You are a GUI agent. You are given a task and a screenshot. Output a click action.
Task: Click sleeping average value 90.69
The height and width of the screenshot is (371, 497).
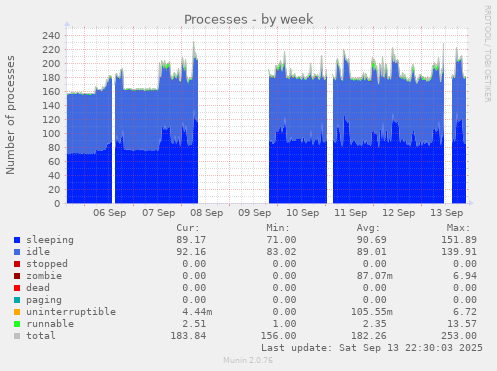coord(372,240)
